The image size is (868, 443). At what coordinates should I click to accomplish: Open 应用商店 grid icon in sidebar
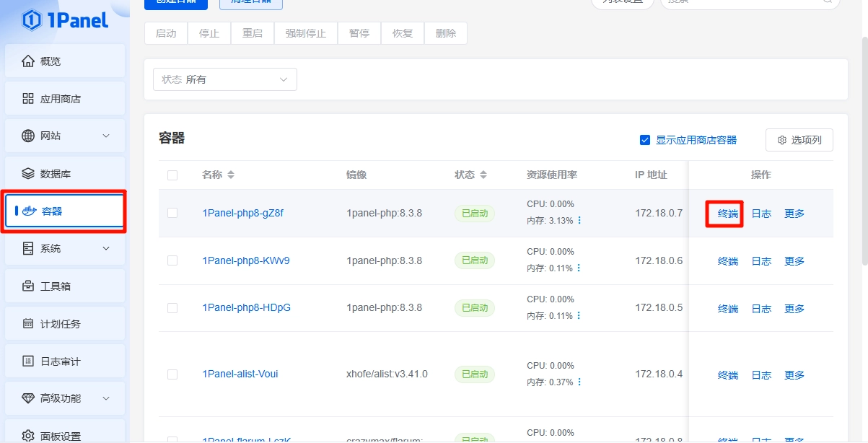[x=28, y=99]
